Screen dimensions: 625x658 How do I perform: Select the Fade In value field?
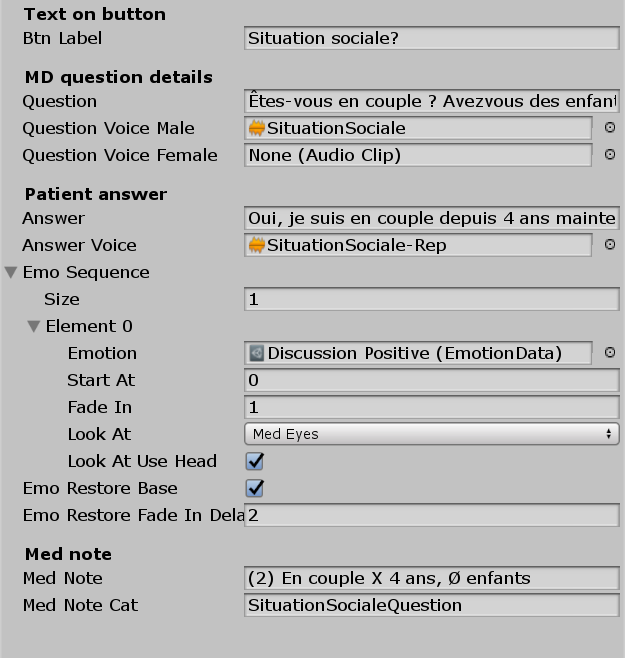pos(431,407)
